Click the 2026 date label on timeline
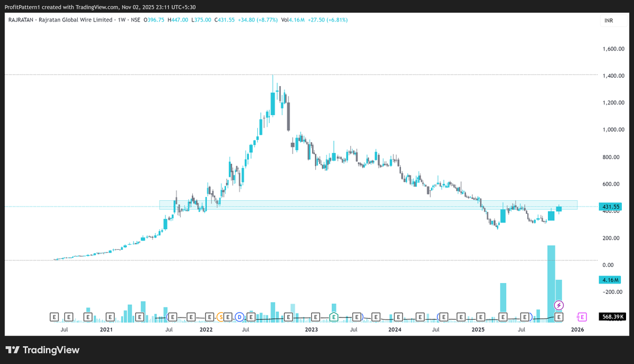The width and height of the screenshot is (634, 364). click(577, 329)
